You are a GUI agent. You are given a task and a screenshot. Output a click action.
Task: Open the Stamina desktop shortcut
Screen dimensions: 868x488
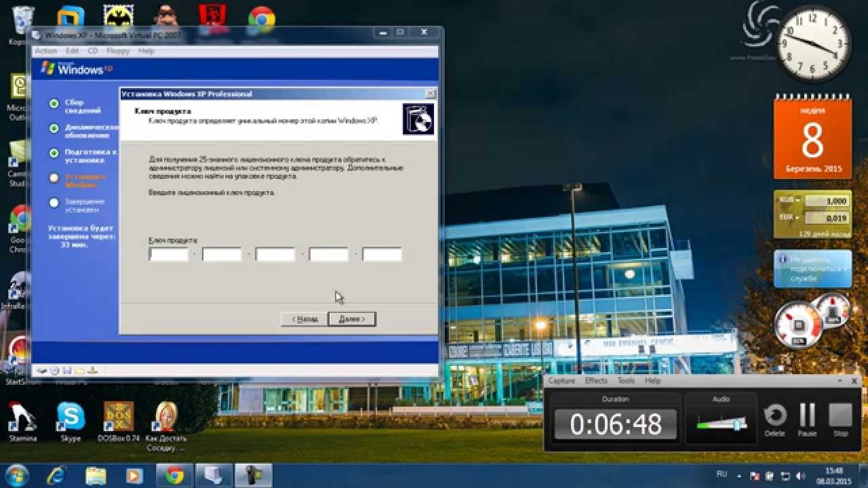click(22, 422)
